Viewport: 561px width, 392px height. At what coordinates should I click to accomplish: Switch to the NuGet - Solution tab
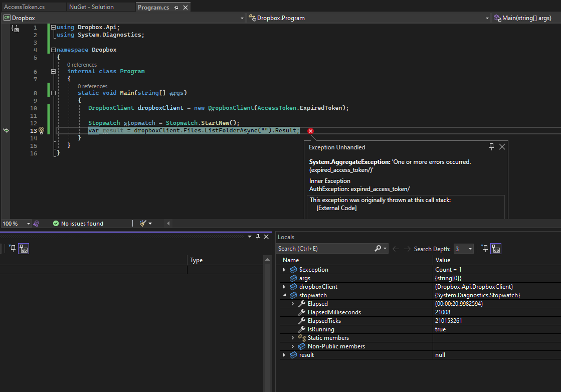click(x=91, y=7)
